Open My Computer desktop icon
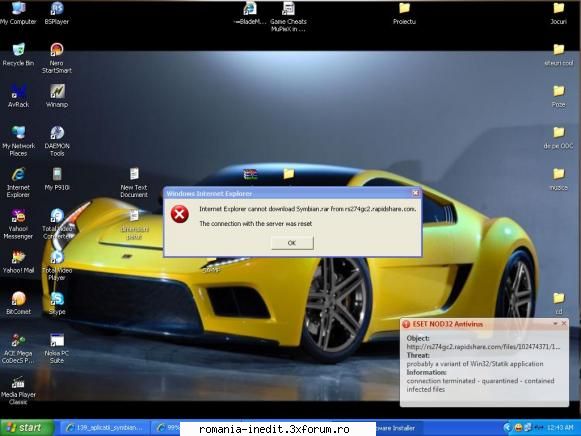 click(x=18, y=13)
